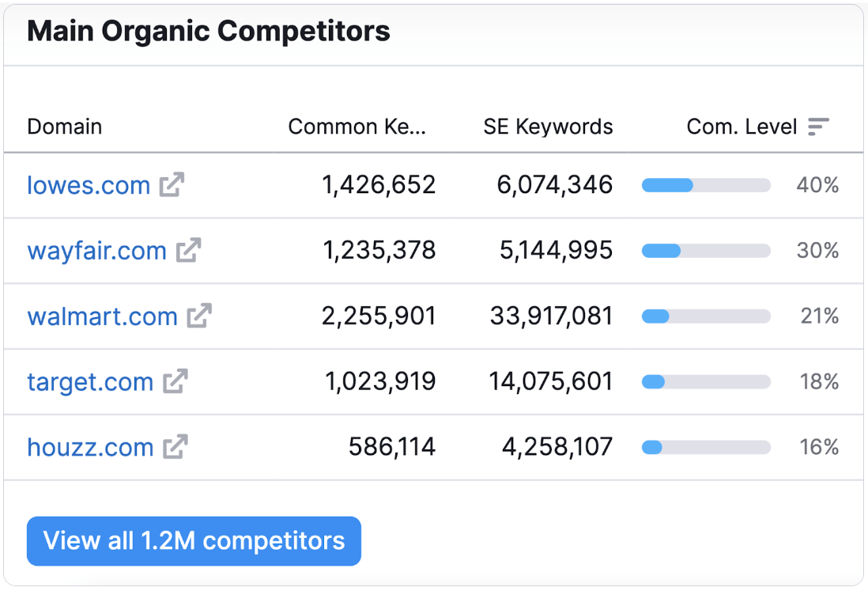Click the View all 1.2M competitors button

point(194,541)
